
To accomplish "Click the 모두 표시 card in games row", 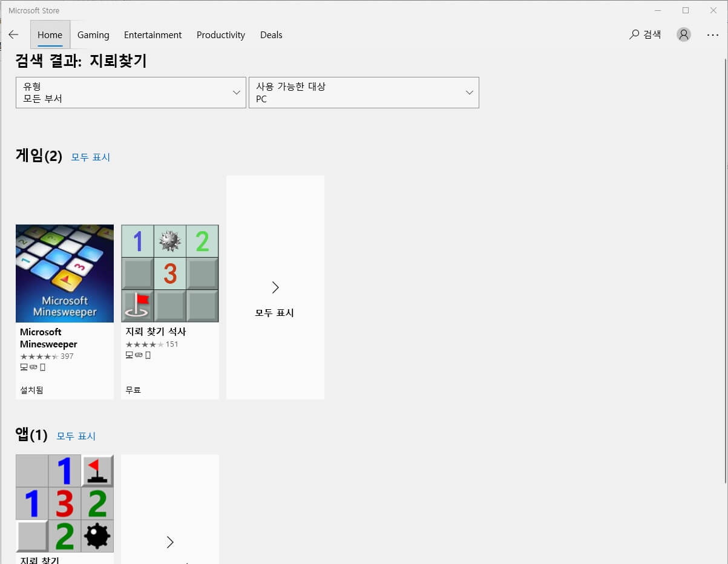I will point(275,287).
